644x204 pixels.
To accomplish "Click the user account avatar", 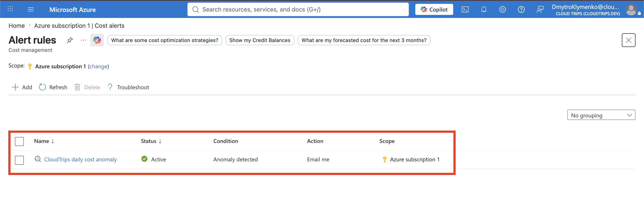I will point(631,10).
